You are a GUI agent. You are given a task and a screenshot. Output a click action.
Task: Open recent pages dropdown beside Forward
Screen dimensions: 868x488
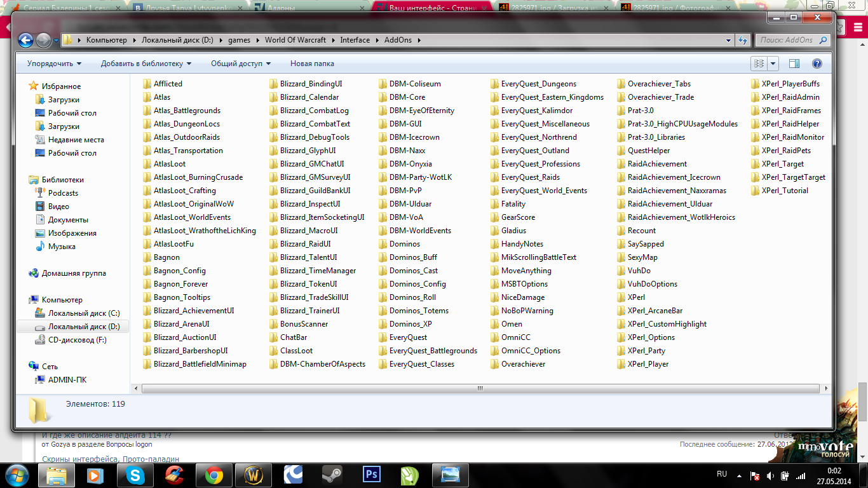coord(56,41)
